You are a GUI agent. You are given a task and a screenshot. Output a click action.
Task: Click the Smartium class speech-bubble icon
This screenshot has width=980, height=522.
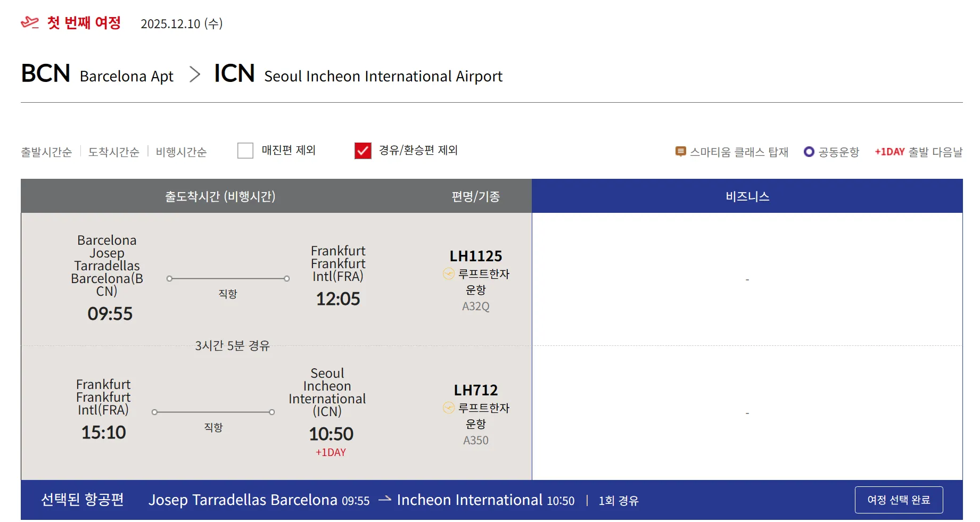[680, 152]
